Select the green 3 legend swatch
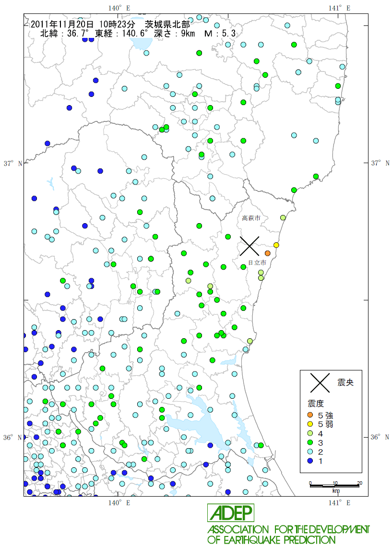Viewport: 392px width, 547px height. pos(310,442)
